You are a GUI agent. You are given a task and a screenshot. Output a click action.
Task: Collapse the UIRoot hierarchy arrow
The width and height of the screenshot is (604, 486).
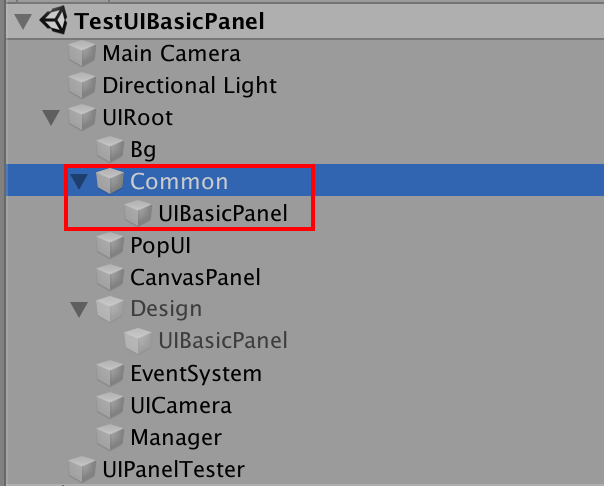coord(51,118)
